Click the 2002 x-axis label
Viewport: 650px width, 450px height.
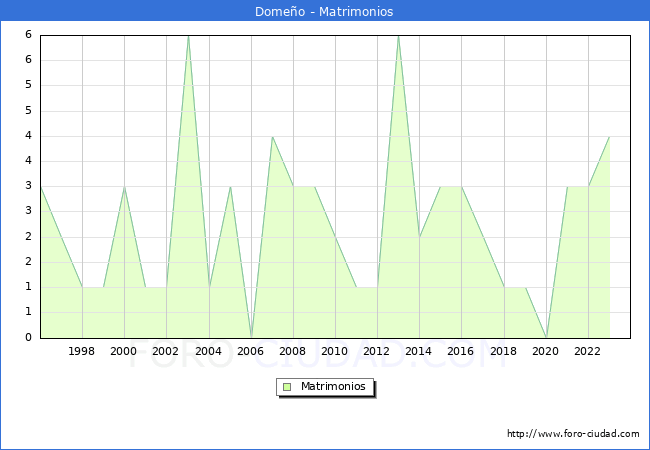(166, 351)
